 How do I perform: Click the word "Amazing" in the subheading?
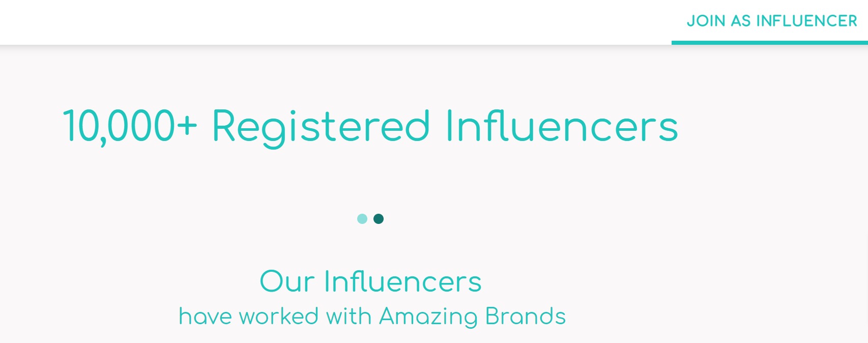click(428, 317)
